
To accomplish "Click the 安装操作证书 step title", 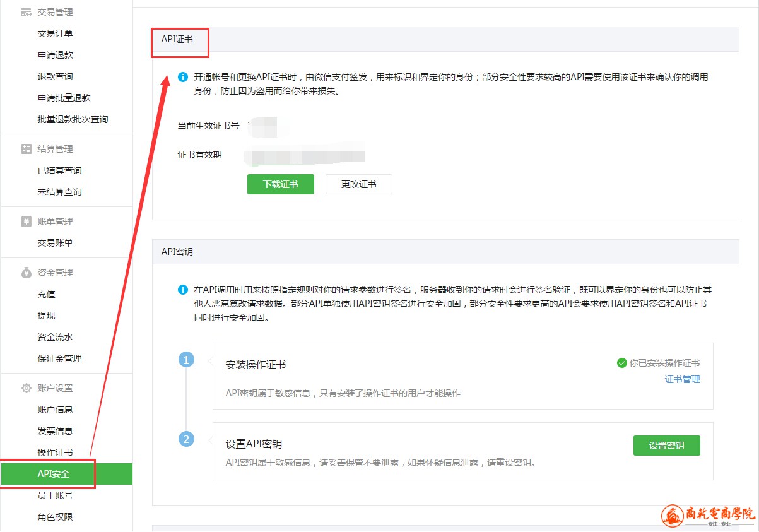I will pyautogui.click(x=256, y=365).
